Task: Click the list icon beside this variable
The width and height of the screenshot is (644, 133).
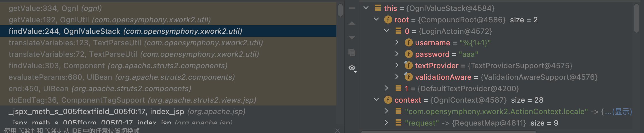Action: coord(378,8)
